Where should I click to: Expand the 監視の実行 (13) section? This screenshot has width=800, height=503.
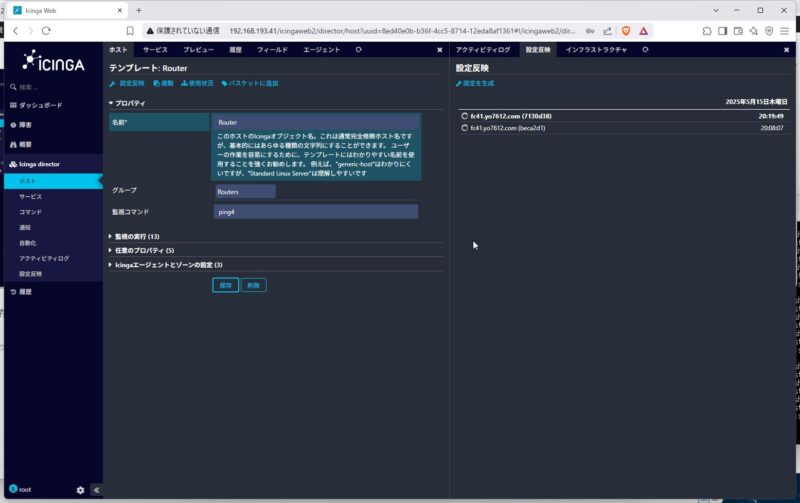134,237
